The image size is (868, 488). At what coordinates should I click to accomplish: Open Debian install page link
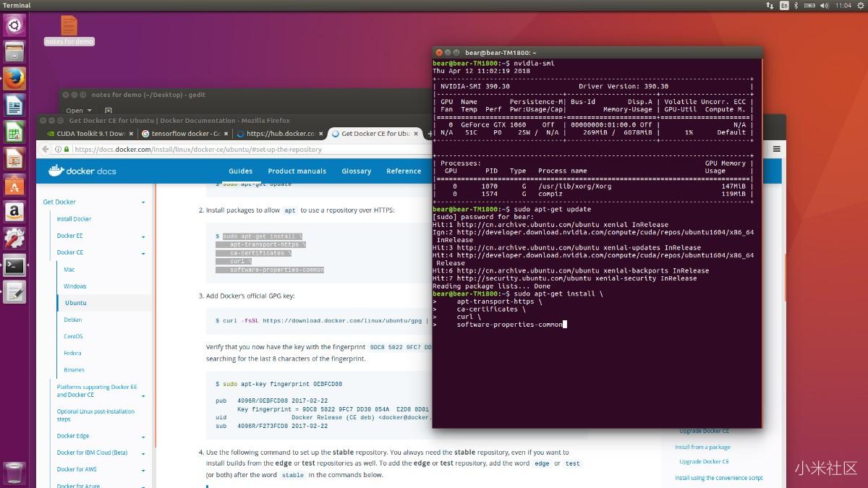click(x=72, y=320)
